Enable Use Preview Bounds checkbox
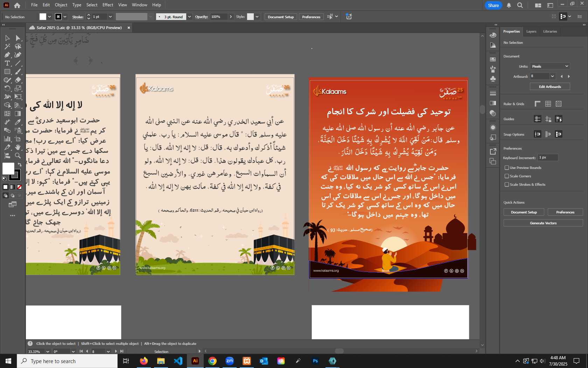The width and height of the screenshot is (588, 368). click(506, 168)
